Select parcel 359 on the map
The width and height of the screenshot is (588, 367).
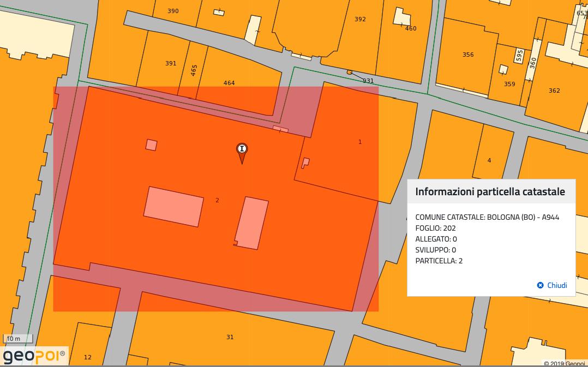click(x=509, y=84)
